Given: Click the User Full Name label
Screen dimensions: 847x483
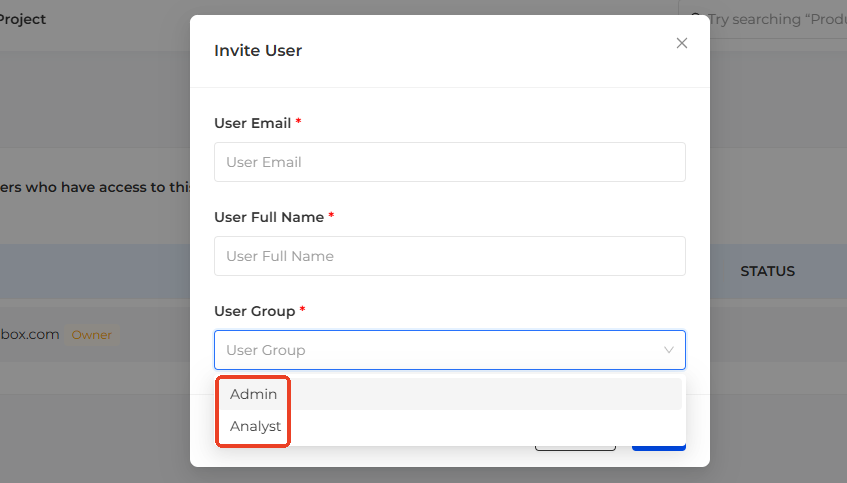Looking at the screenshot, I should (269, 217).
